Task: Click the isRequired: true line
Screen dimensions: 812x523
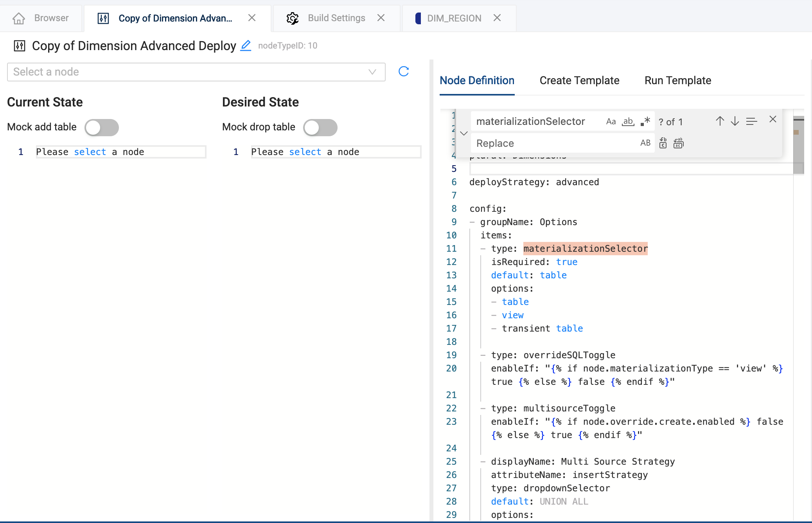Action: click(534, 262)
